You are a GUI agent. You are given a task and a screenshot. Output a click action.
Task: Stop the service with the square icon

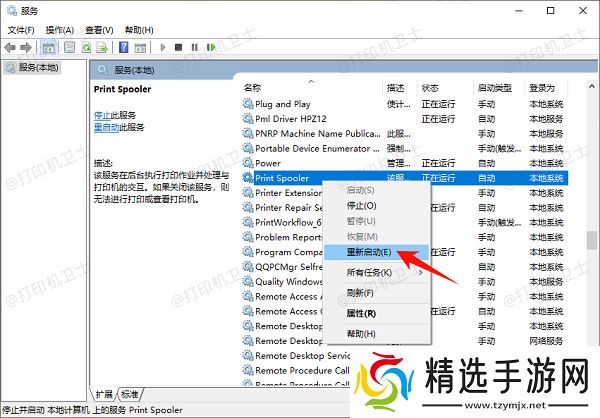click(178, 47)
